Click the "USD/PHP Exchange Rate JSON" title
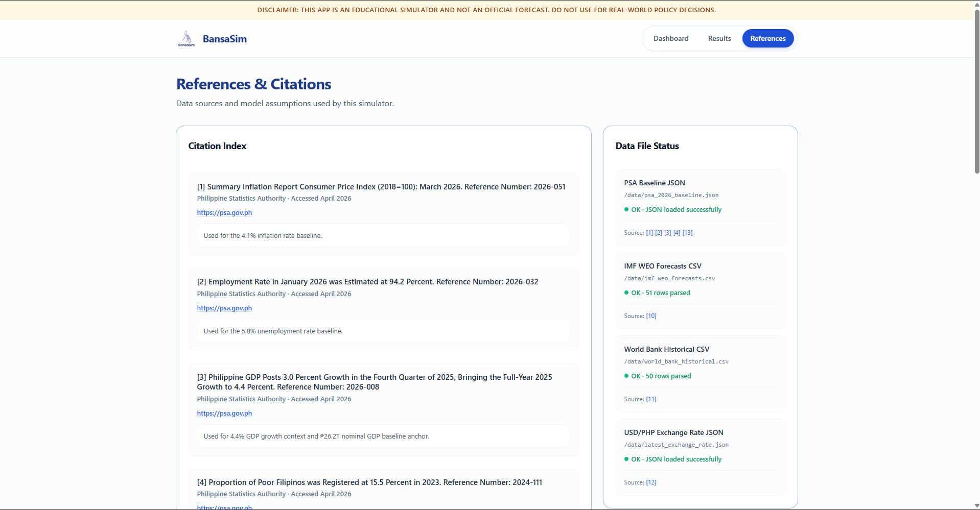The image size is (980, 510). pyautogui.click(x=673, y=432)
